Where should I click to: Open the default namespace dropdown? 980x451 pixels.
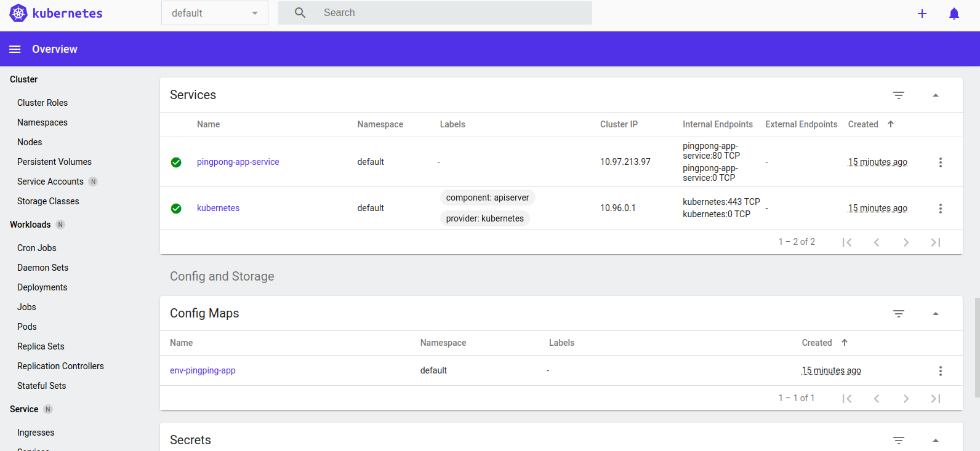(215, 13)
